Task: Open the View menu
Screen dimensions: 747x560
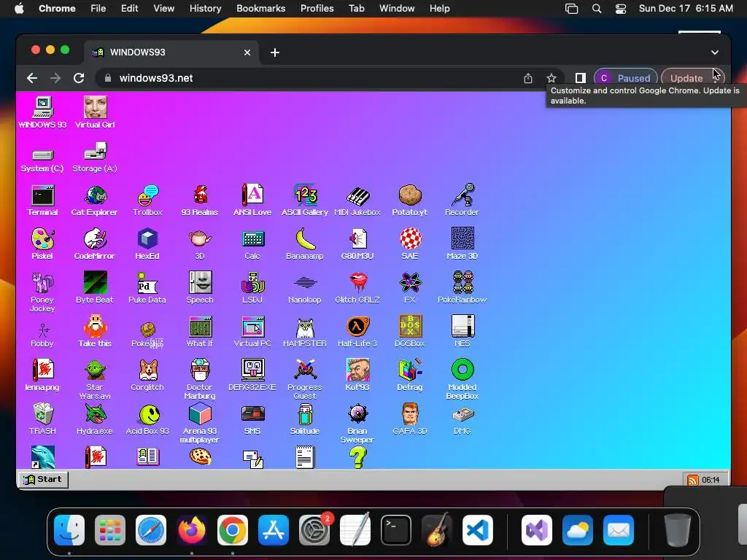Action: (164, 8)
